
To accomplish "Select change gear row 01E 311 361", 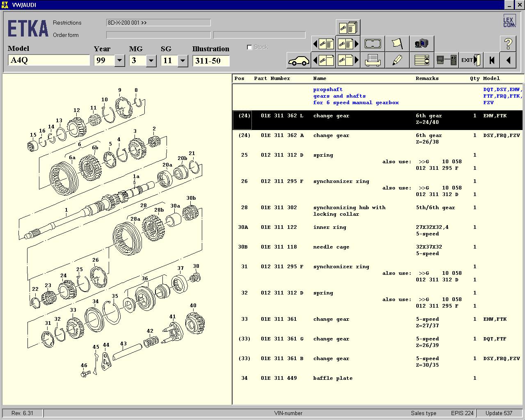I will [378, 322].
